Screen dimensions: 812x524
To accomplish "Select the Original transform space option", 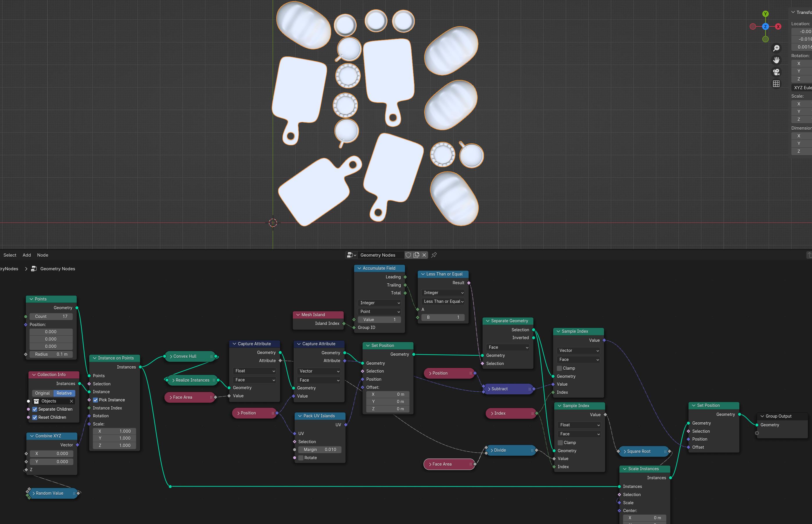I will click(42, 393).
